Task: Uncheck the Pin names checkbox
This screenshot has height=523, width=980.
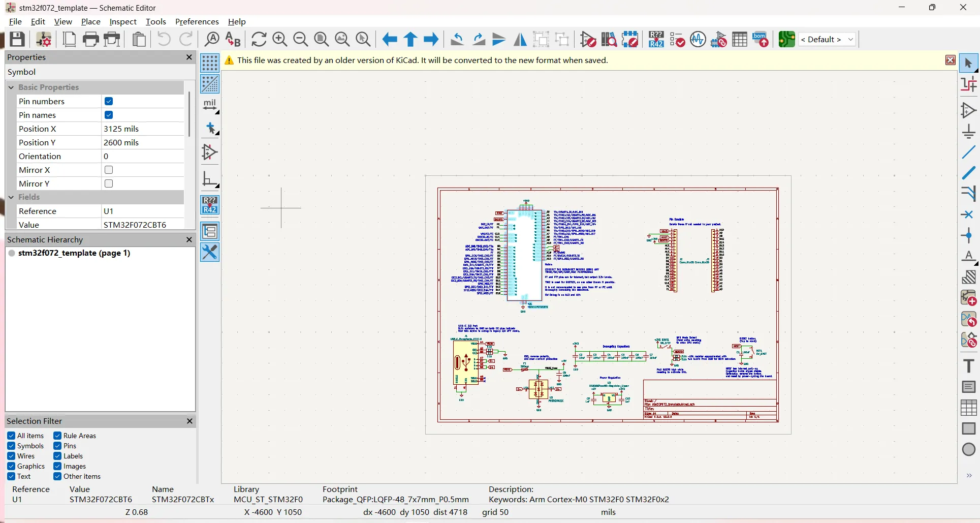Action: [x=109, y=115]
